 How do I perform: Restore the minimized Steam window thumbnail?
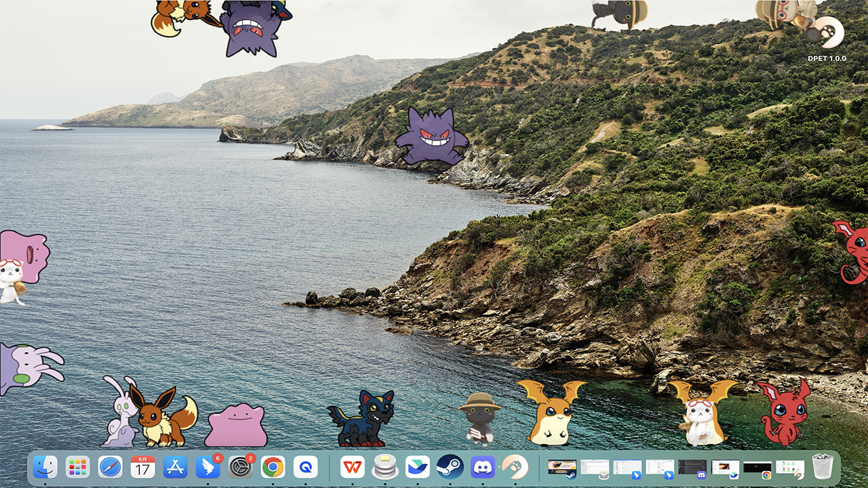[x=561, y=465]
